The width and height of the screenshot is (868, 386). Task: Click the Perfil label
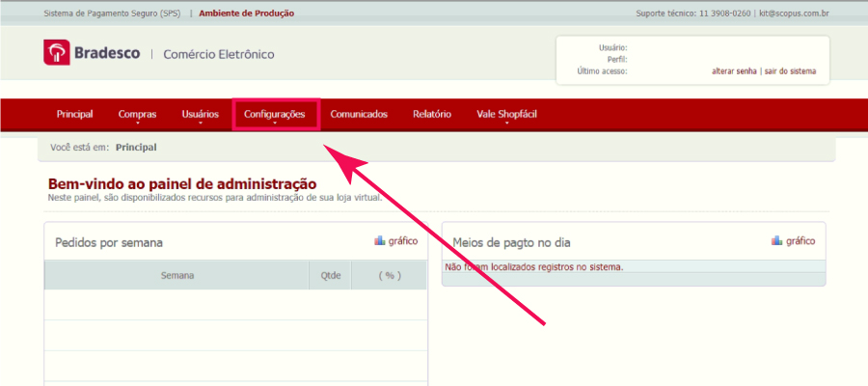(x=617, y=60)
